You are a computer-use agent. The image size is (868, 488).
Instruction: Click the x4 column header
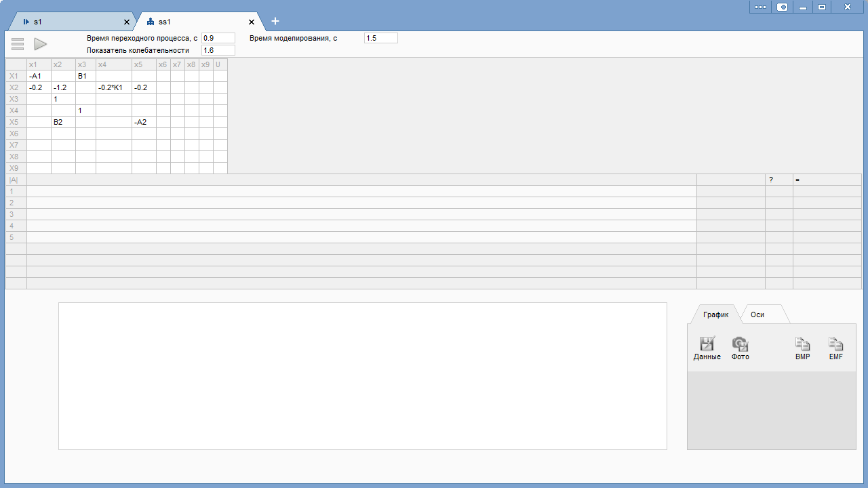114,64
